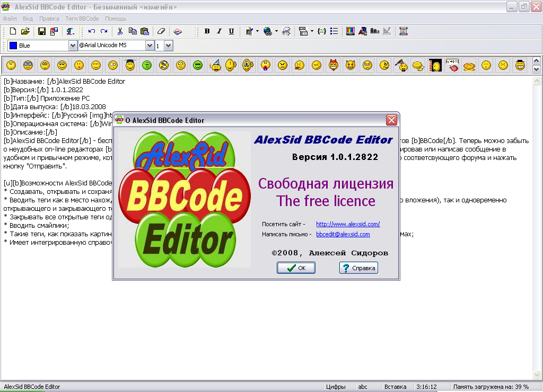This screenshot has height=392, width=543.
Task: Open the Правка menu
Action: tap(49, 19)
